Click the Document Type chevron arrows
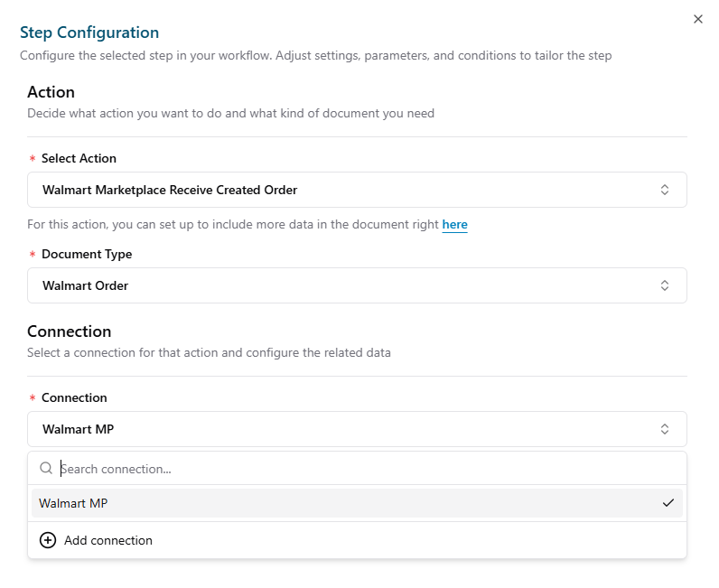Screen dimensions: 719x588 click(665, 285)
